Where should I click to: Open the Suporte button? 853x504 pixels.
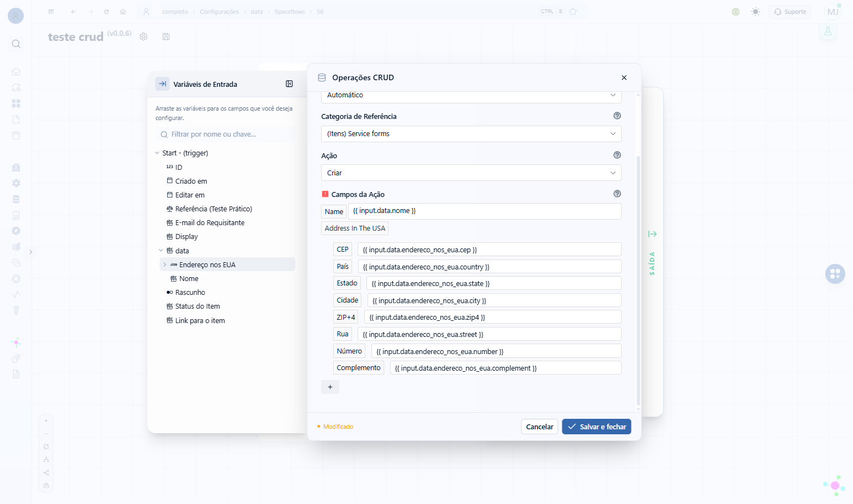point(790,12)
